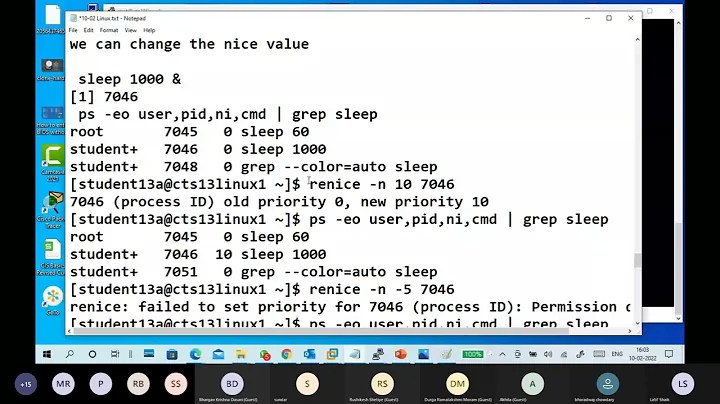Click line 'sleep 1000 &'
Image resolution: width=720 pixels, height=404 pixels.
pyautogui.click(x=129, y=79)
